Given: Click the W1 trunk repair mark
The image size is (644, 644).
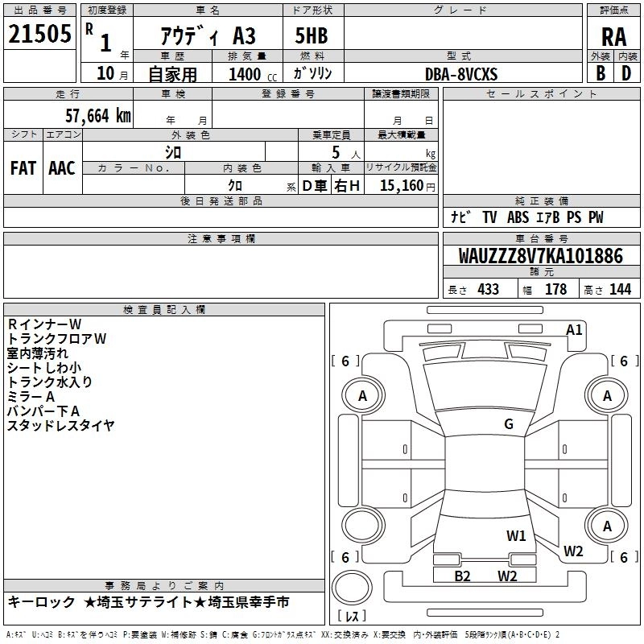Looking at the screenshot, I should pyautogui.click(x=516, y=535).
